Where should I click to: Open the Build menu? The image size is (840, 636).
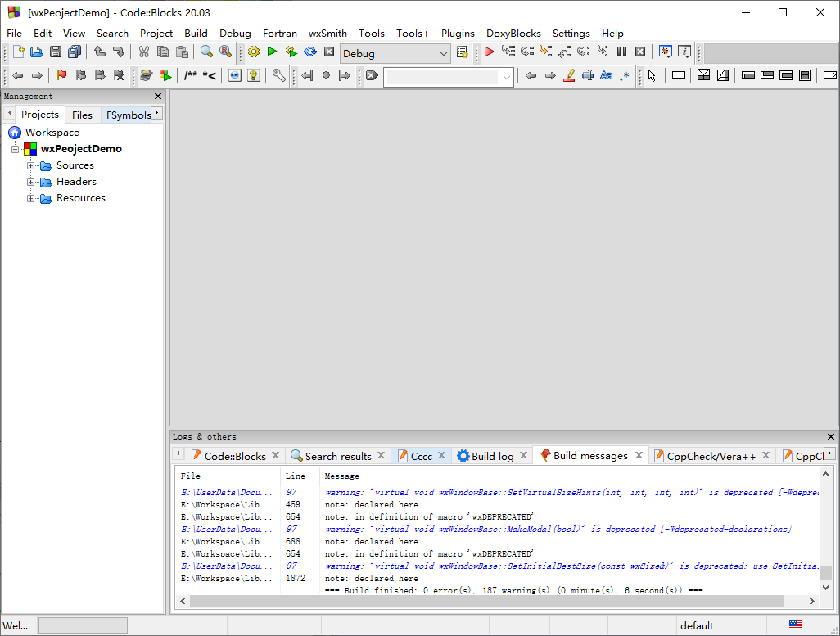point(196,34)
